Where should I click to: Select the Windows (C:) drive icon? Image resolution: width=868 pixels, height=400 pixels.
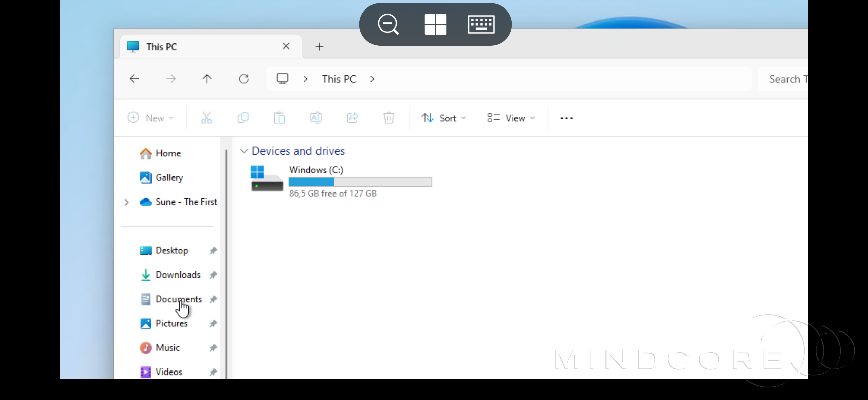[x=266, y=179]
